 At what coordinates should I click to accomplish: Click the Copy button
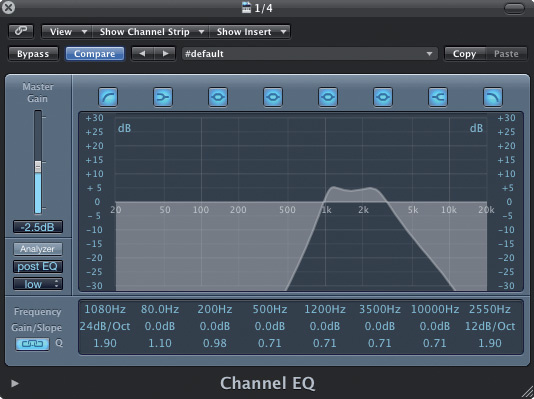465,54
